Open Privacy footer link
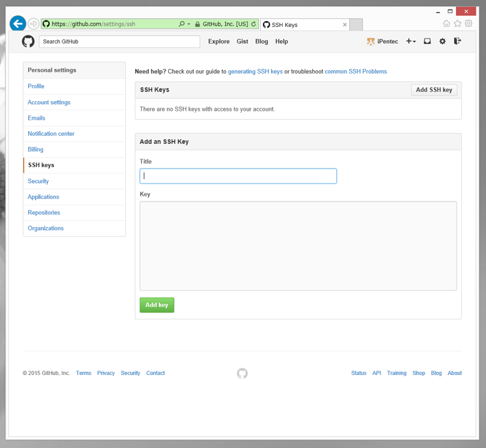This screenshot has height=448, width=486. click(106, 373)
